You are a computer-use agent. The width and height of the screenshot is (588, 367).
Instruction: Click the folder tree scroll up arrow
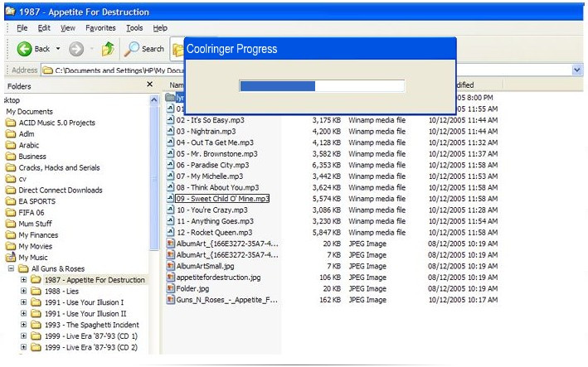click(153, 100)
